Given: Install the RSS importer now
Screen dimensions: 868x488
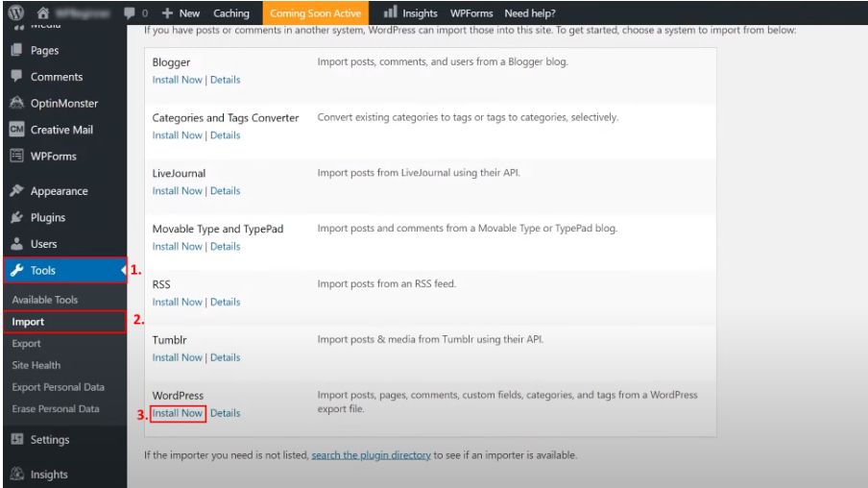Looking at the screenshot, I should pyautogui.click(x=177, y=302).
